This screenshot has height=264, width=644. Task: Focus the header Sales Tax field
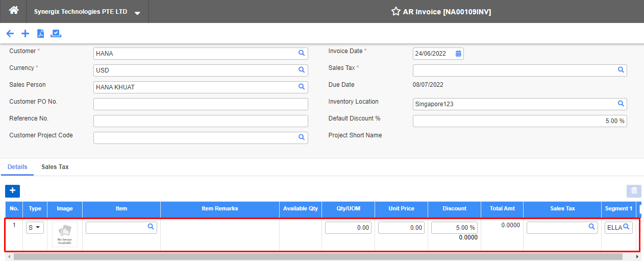click(519, 70)
